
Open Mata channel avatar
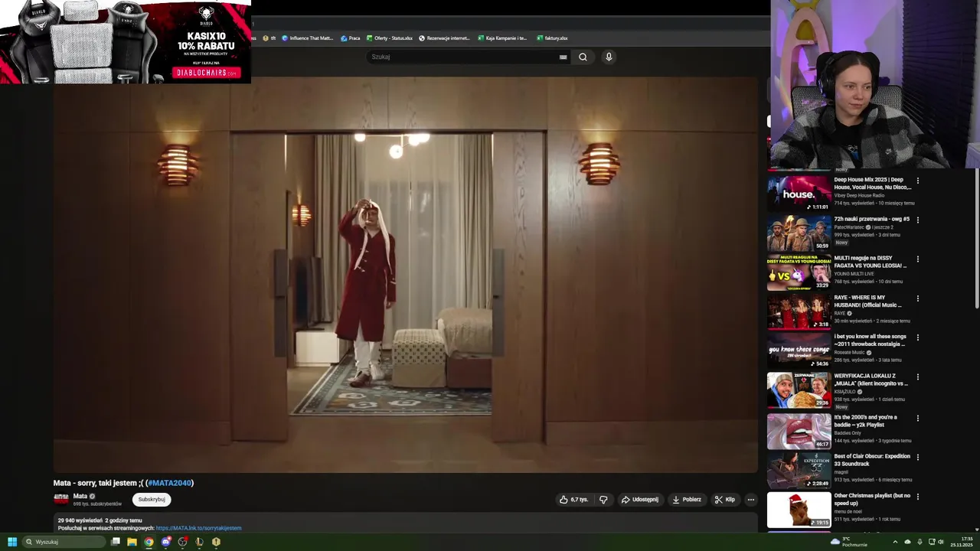coord(60,499)
